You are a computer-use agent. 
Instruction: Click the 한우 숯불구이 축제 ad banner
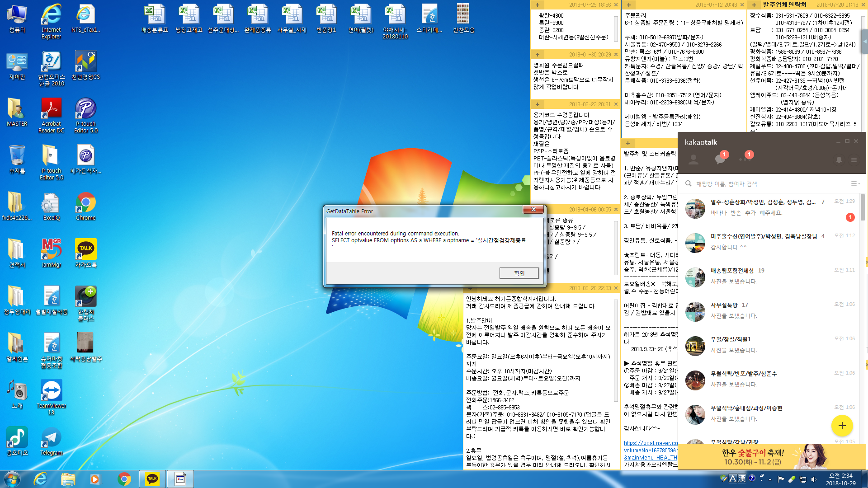[x=772, y=457]
